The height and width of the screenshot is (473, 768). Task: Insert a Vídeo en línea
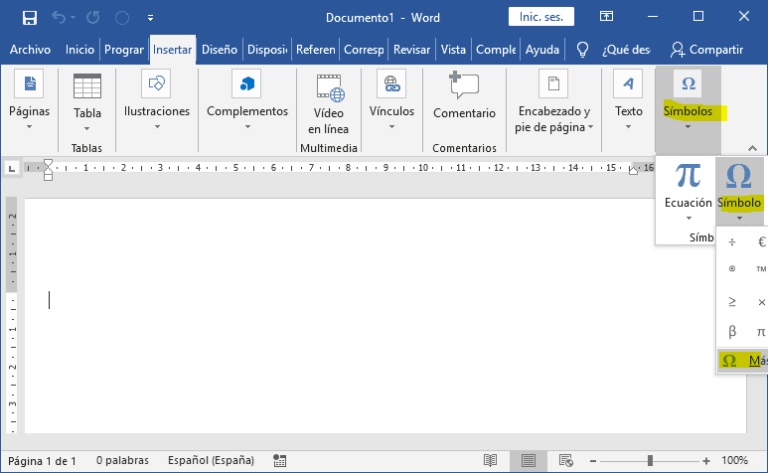click(329, 104)
